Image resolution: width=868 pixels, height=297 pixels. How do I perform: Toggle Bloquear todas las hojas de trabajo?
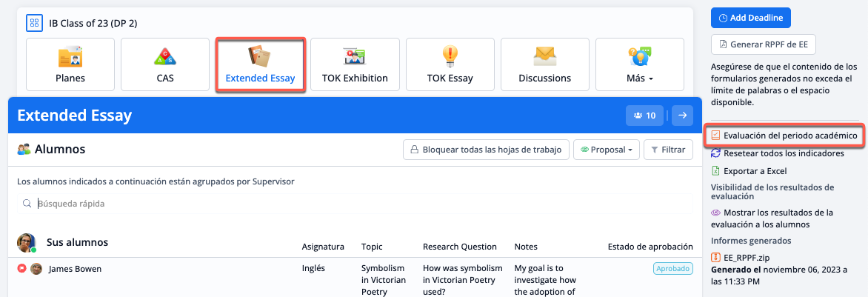click(486, 150)
